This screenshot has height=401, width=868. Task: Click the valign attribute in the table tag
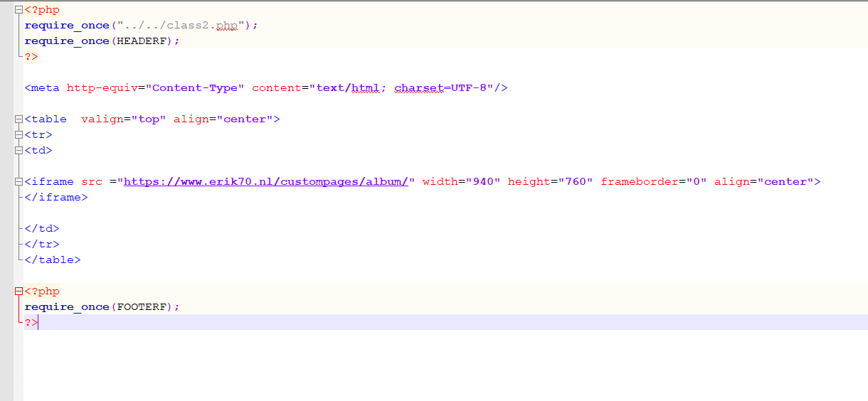pyautogui.click(x=102, y=119)
